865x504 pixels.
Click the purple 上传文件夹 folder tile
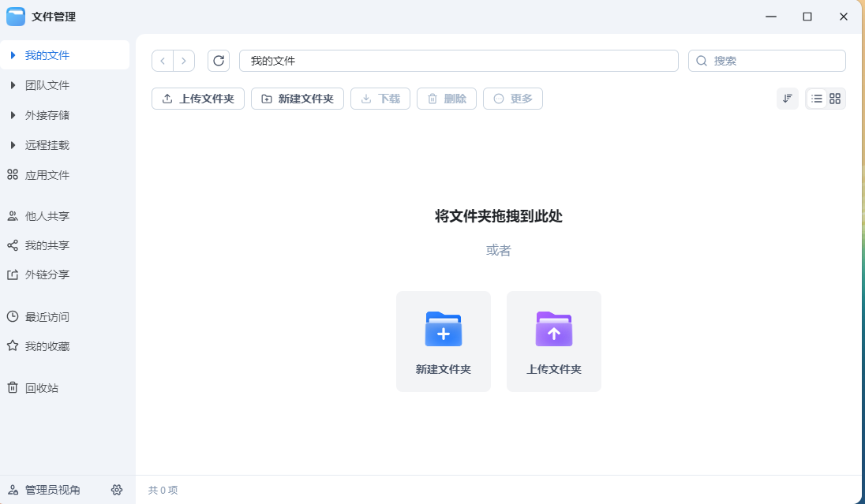[554, 341]
